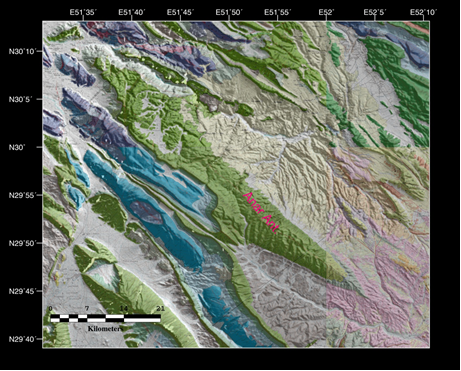The height and width of the screenshot is (371, 461).
Task: Click the E52°10' longitude label
Action: click(x=423, y=12)
